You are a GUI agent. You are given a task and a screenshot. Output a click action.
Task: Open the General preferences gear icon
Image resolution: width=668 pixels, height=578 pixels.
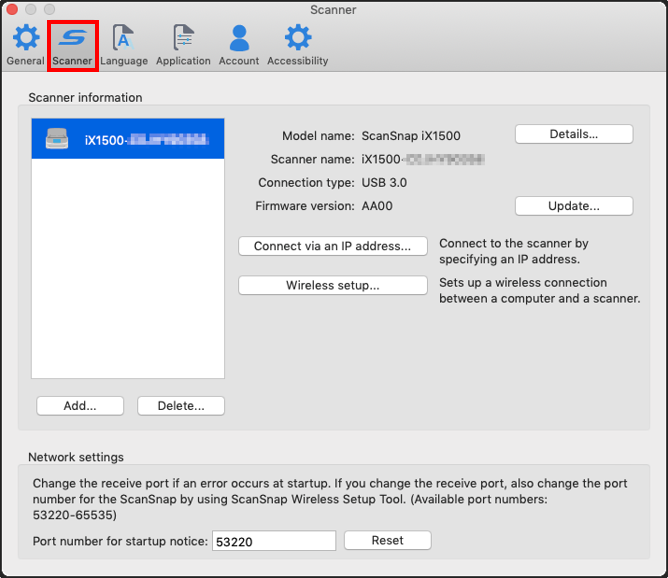[26, 37]
